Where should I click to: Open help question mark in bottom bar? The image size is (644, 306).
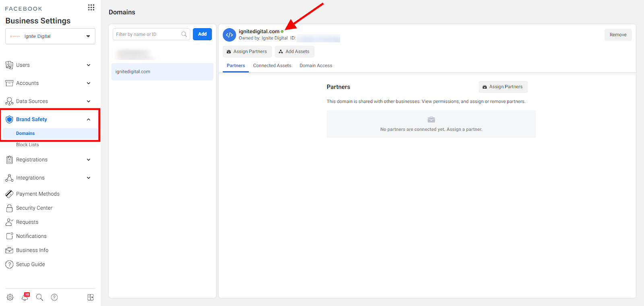pyautogui.click(x=54, y=297)
